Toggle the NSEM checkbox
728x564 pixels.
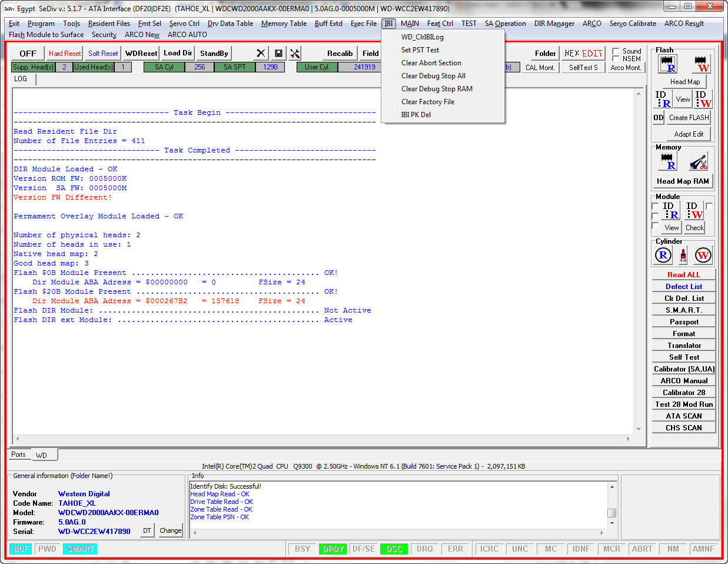point(616,58)
